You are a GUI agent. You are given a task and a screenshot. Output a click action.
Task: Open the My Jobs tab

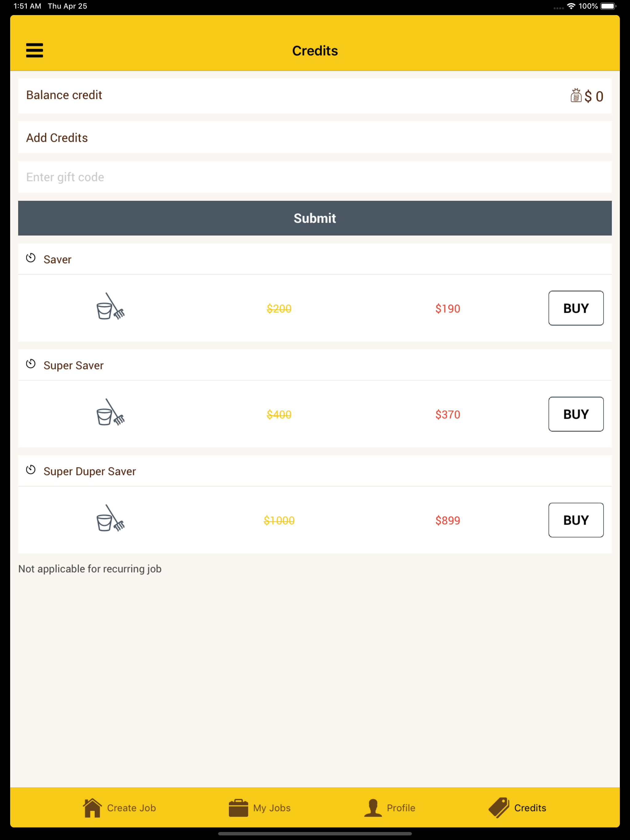coord(260,808)
